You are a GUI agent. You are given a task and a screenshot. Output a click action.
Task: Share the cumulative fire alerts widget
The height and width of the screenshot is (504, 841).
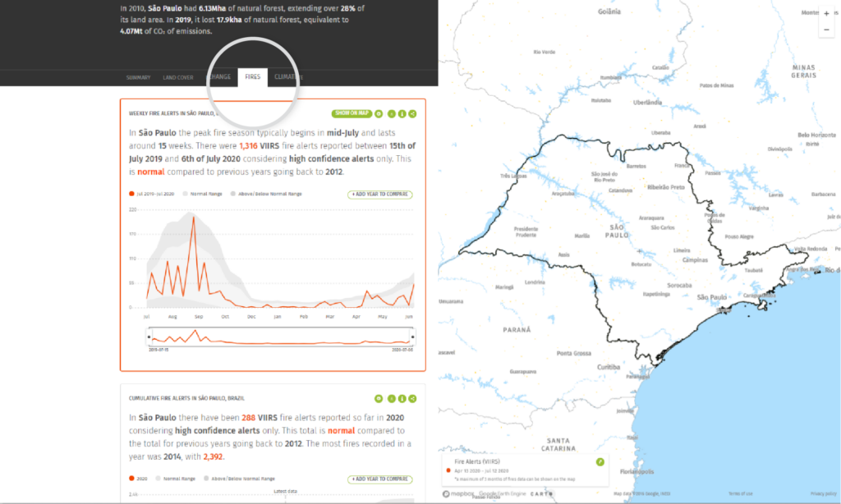(x=412, y=398)
